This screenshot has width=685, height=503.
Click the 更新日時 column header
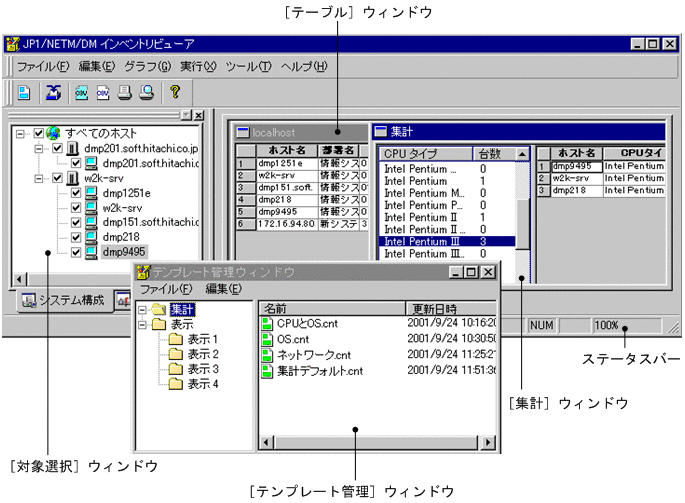[x=451, y=309]
